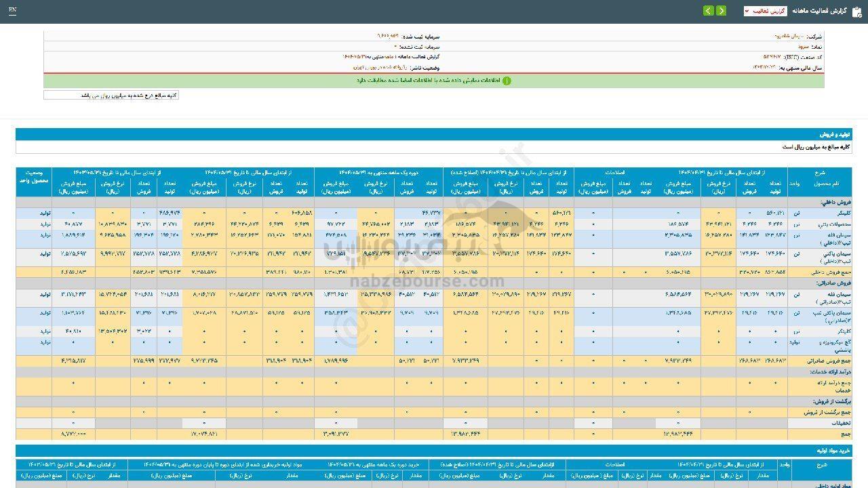Click the left green arrow button
This screenshot has height=488, width=868.
[x=708, y=11]
